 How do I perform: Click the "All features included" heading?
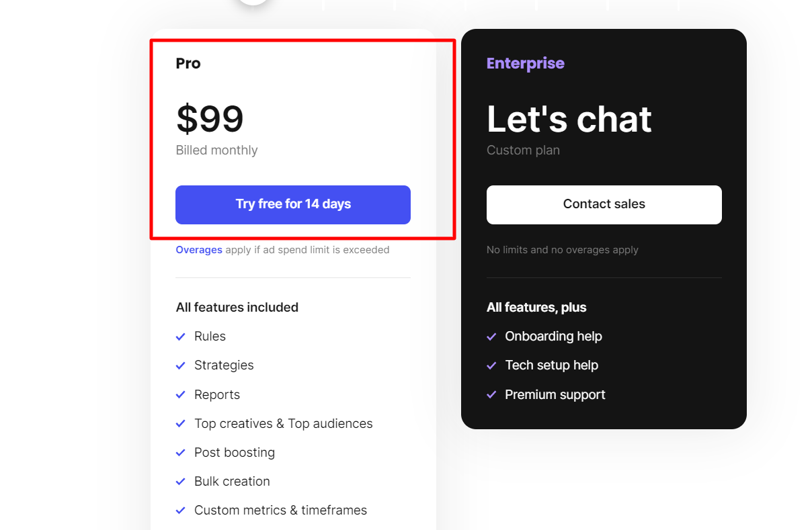coord(237,308)
